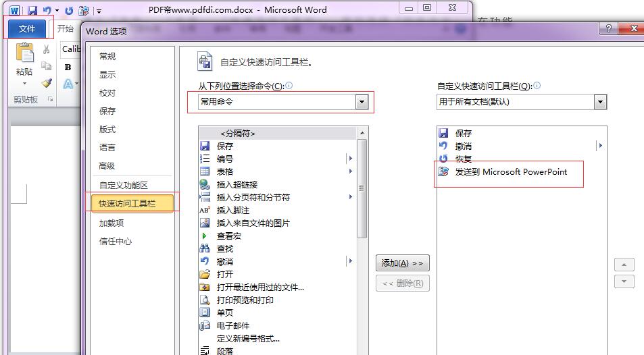Open the 文件 tab in Word
Screen dimensions: 644x355
[x=27, y=29]
